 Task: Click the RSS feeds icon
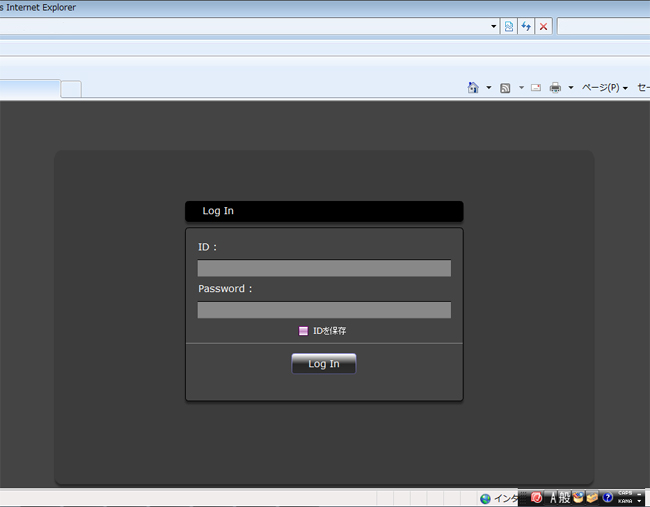(x=506, y=88)
